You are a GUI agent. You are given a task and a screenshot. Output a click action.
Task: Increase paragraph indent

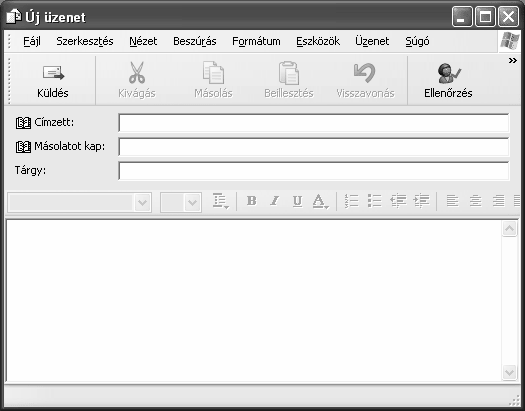pyautogui.click(x=421, y=201)
